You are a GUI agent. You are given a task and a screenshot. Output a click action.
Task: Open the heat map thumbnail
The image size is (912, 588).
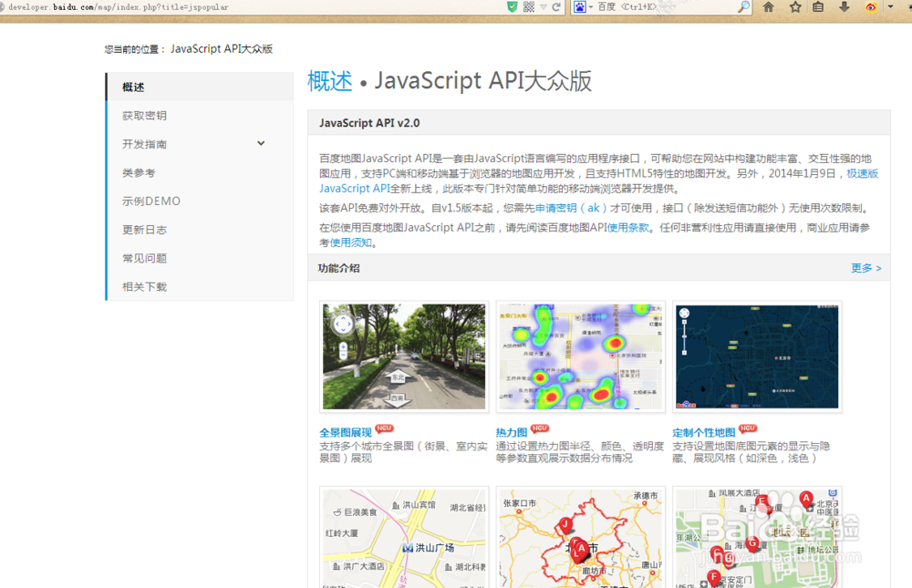pos(580,356)
